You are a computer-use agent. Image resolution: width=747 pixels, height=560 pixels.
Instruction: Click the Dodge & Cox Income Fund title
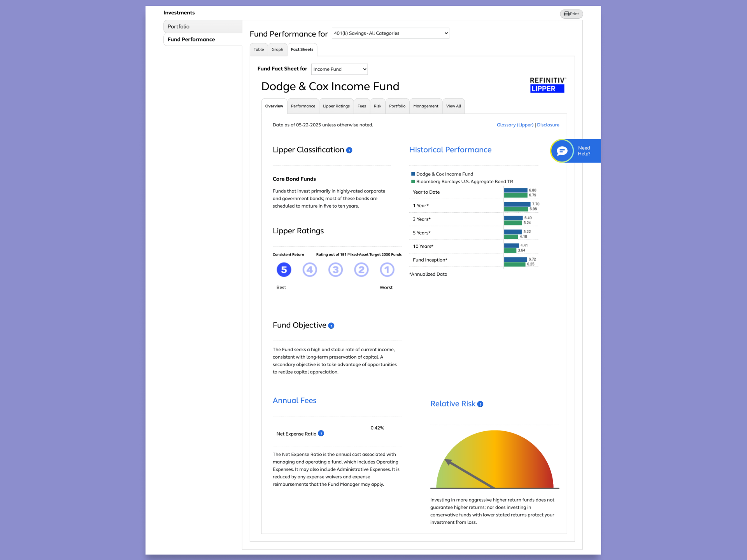click(x=330, y=86)
